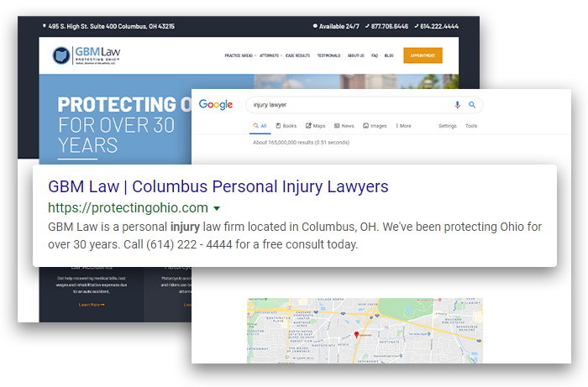The image size is (588, 387).
Task: Click the address pin icon in top bar
Action: point(45,26)
